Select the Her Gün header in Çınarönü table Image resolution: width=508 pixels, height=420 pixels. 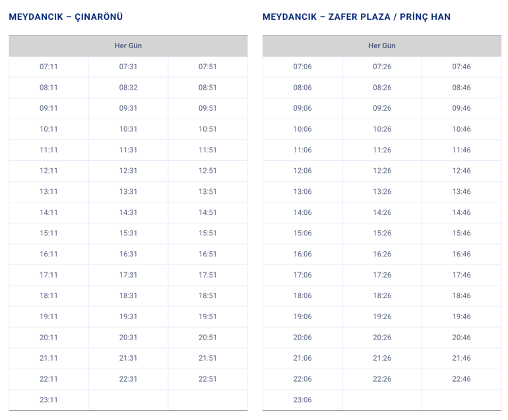tap(128, 45)
